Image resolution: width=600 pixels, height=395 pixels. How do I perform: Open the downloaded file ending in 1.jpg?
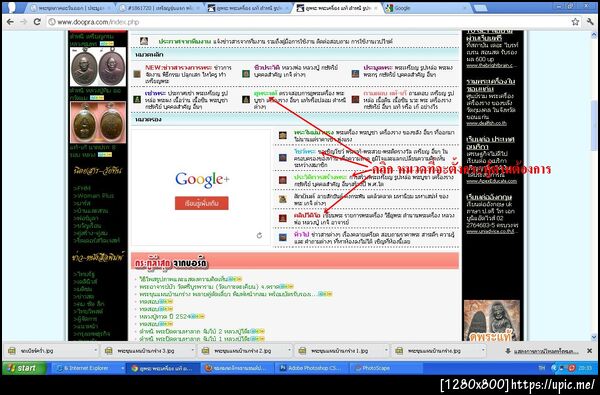coord(339,351)
